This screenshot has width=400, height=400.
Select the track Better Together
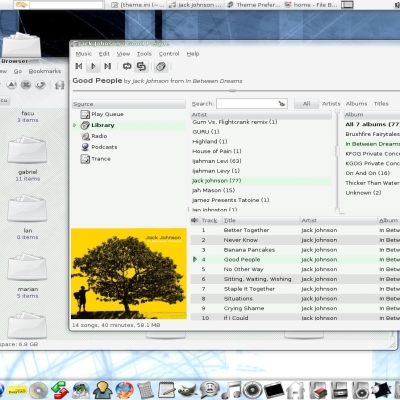point(246,230)
